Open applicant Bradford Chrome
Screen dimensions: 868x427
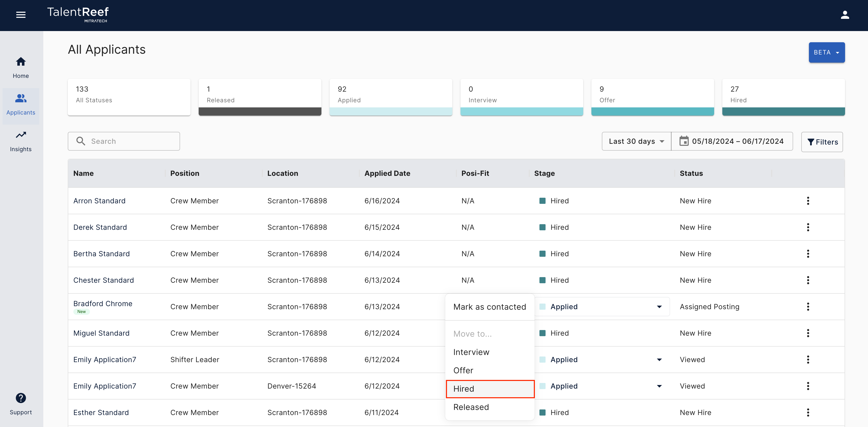coord(103,303)
